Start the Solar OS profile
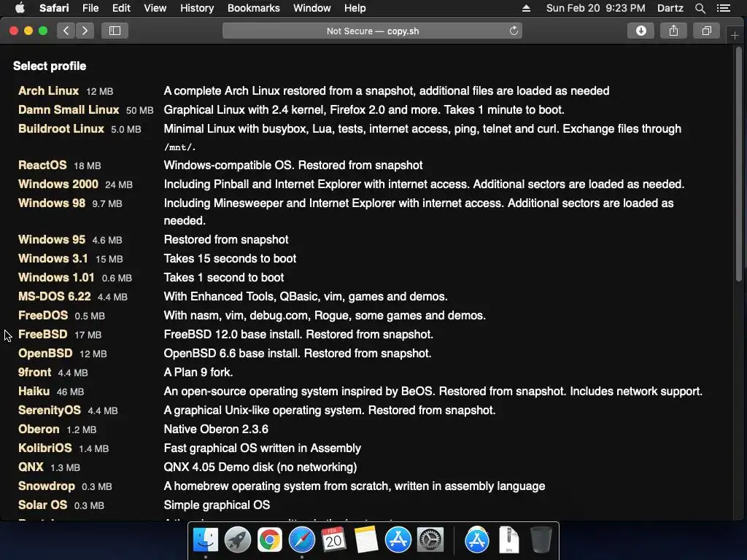The height and width of the screenshot is (560, 747). point(42,505)
